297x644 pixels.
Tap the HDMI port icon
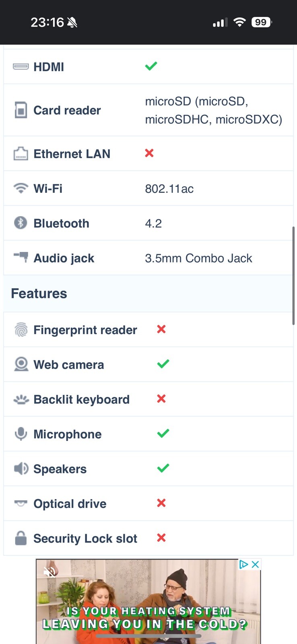[21, 66]
